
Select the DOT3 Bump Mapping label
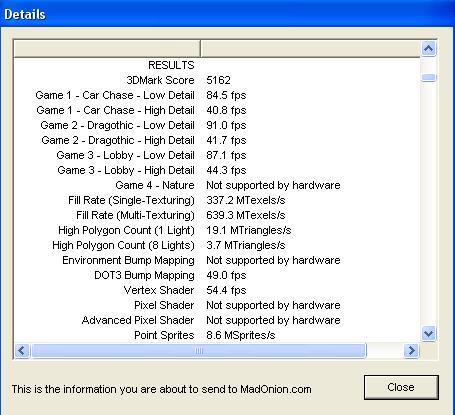(144, 275)
